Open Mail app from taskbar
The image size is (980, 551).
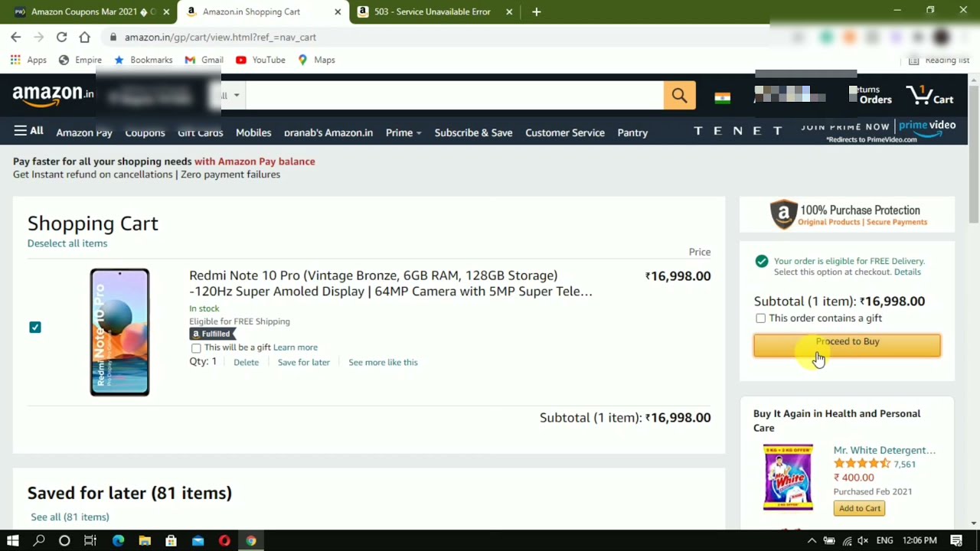tap(198, 540)
